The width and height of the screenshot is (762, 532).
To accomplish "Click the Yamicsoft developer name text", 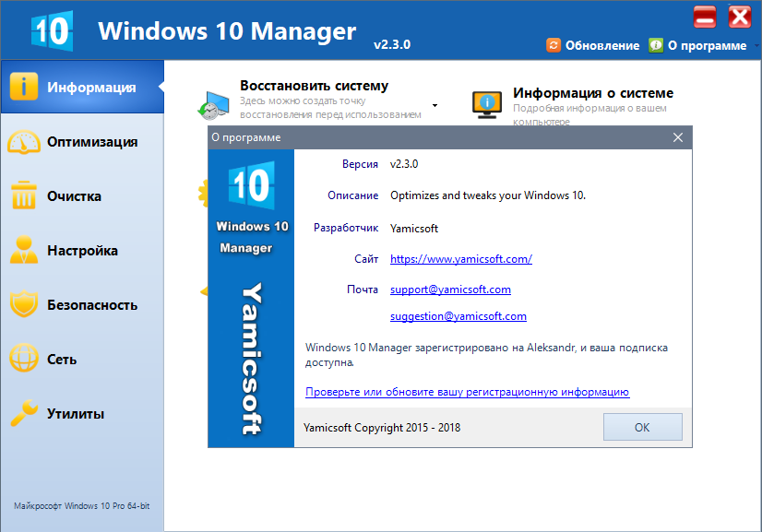I will tap(414, 229).
